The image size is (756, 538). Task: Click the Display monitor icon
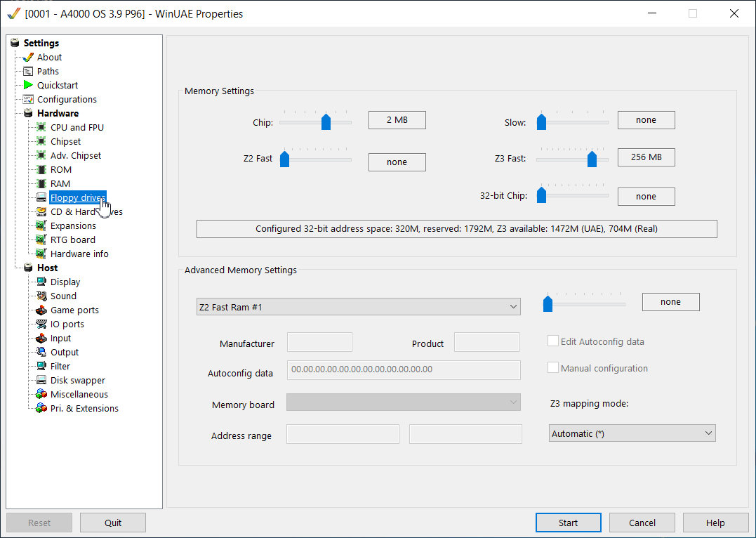coord(41,282)
